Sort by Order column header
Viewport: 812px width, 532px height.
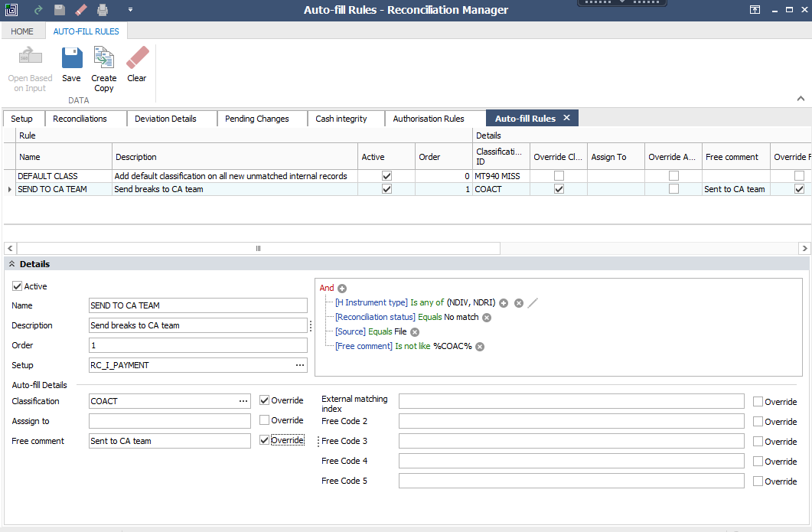point(444,157)
